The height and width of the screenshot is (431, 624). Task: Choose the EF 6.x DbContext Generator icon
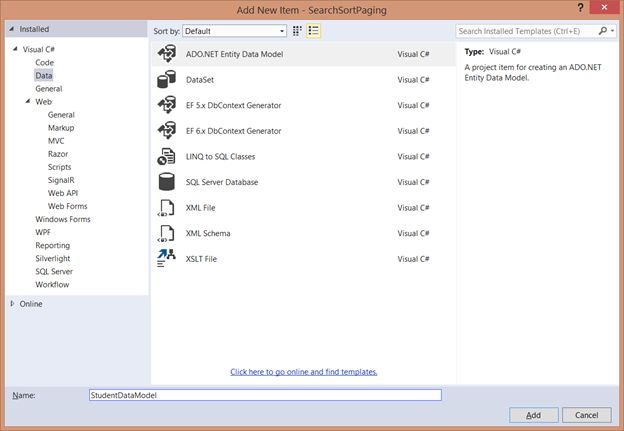pyautogui.click(x=167, y=131)
